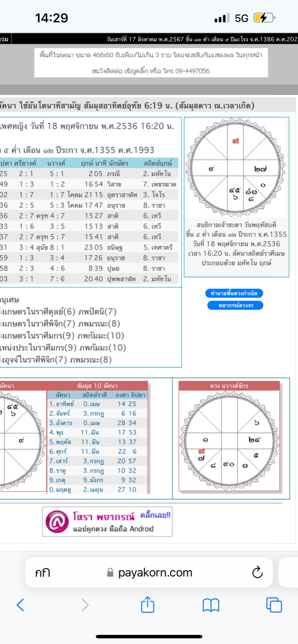Select the 7.เสาร์ row
The height and width of the screenshot is (644, 298).
pyautogui.click(x=97, y=461)
